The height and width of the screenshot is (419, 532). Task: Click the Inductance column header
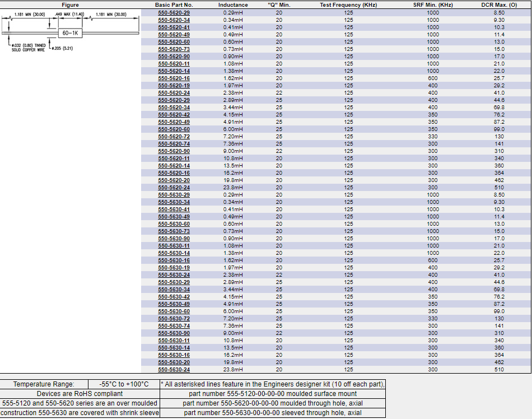(x=233, y=4)
